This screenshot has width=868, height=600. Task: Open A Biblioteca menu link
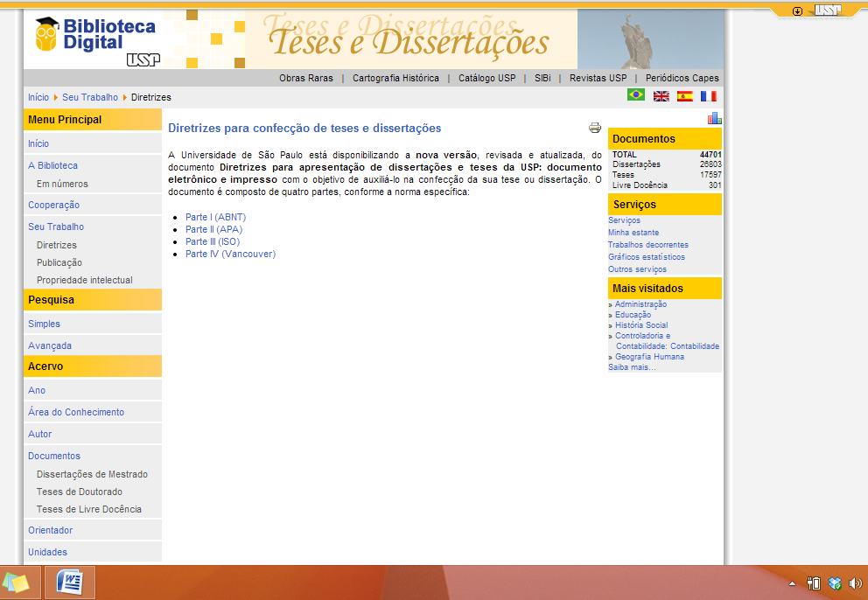pos(52,165)
